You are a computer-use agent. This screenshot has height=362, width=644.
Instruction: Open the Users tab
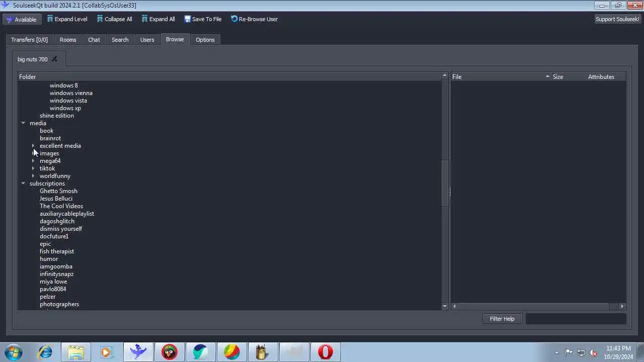tap(147, 40)
